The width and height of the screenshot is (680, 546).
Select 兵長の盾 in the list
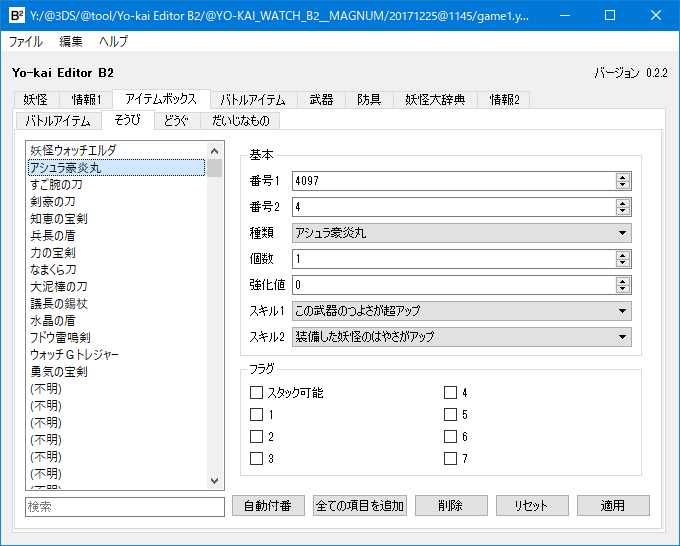pos(117,235)
